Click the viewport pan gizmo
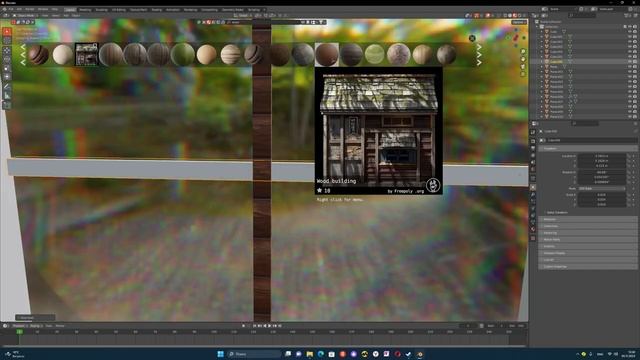Image resolution: width=640 pixels, height=360 pixels. [x=522, y=59]
